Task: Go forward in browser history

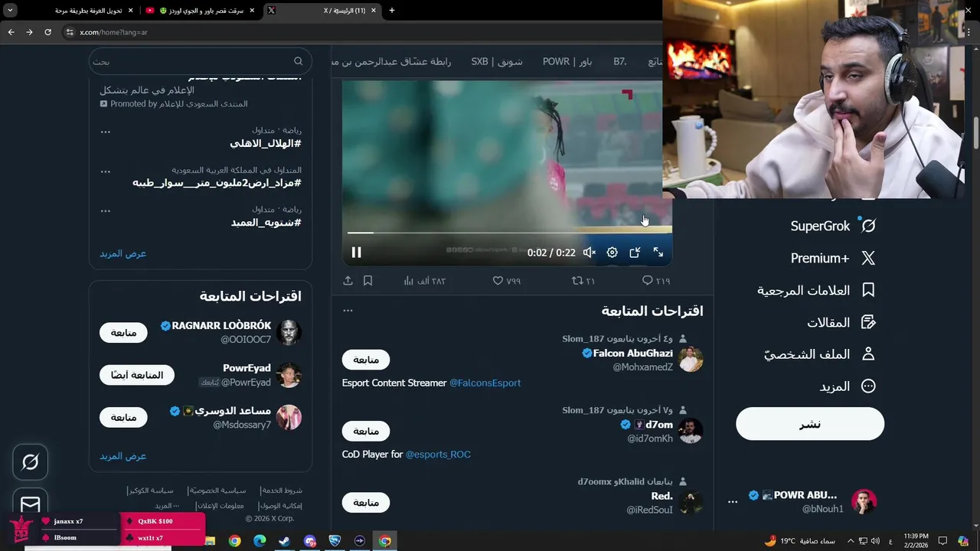Action: coord(29,32)
